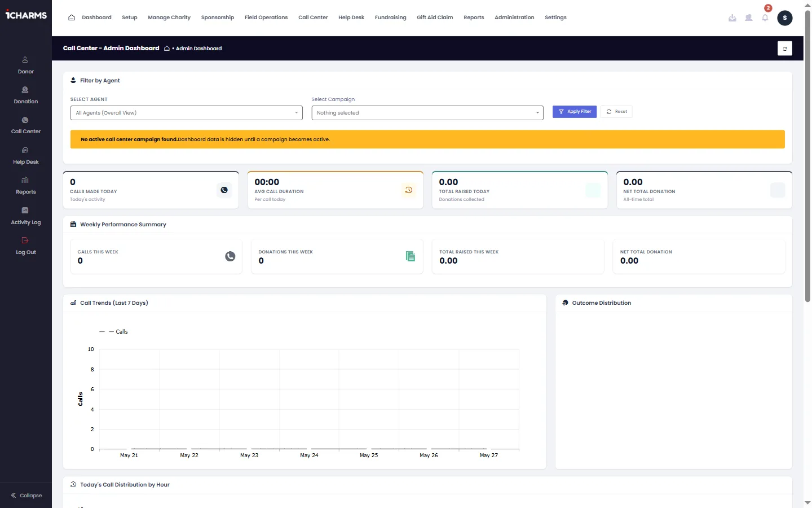Click the Today's Call Distribution clock icon
This screenshot has width=812, height=508.
(73, 485)
